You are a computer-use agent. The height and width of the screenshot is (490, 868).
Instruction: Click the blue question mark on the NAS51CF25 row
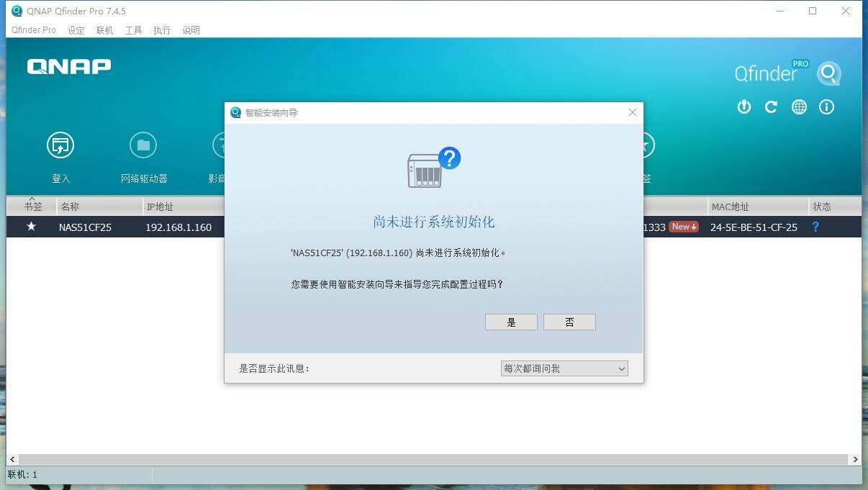[x=815, y=227]
